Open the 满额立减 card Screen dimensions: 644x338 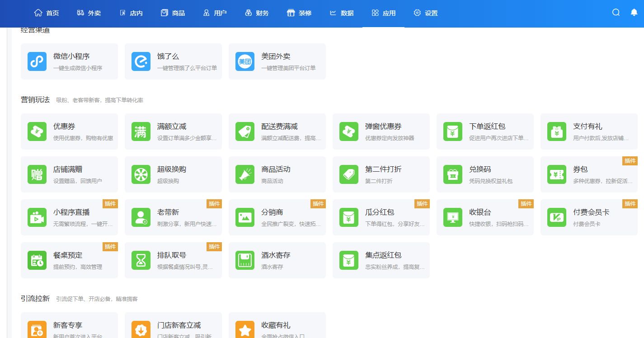(x=173, y=131)
